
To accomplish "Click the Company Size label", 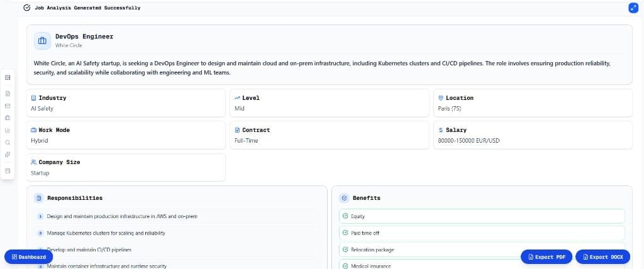I will [59, 162].
